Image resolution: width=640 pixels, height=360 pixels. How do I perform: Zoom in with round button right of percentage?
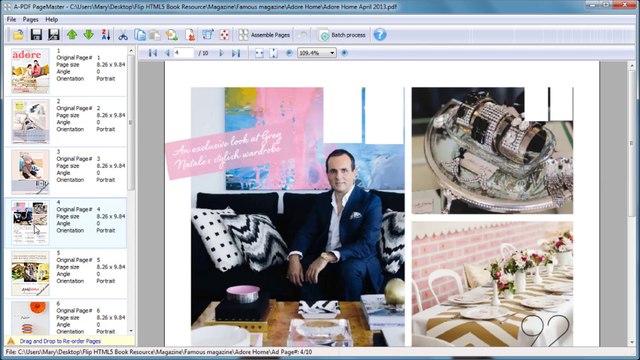(x=344, y=53)
